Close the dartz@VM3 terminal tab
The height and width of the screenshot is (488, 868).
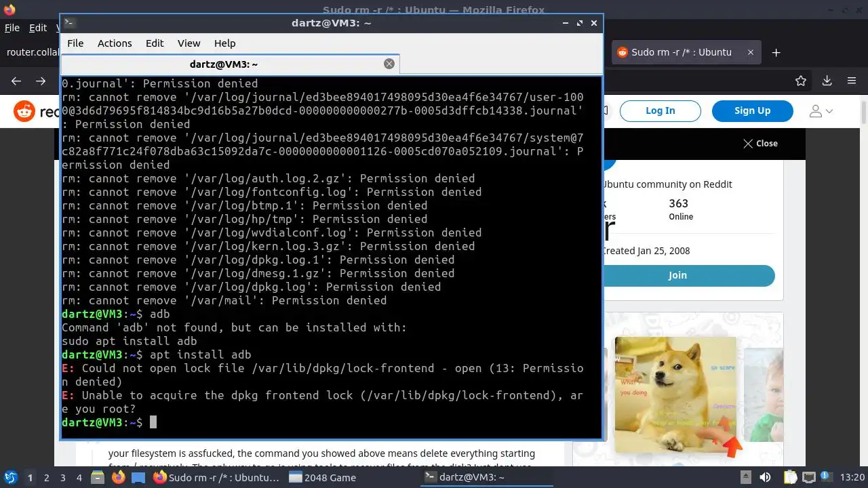coord(389,64)
